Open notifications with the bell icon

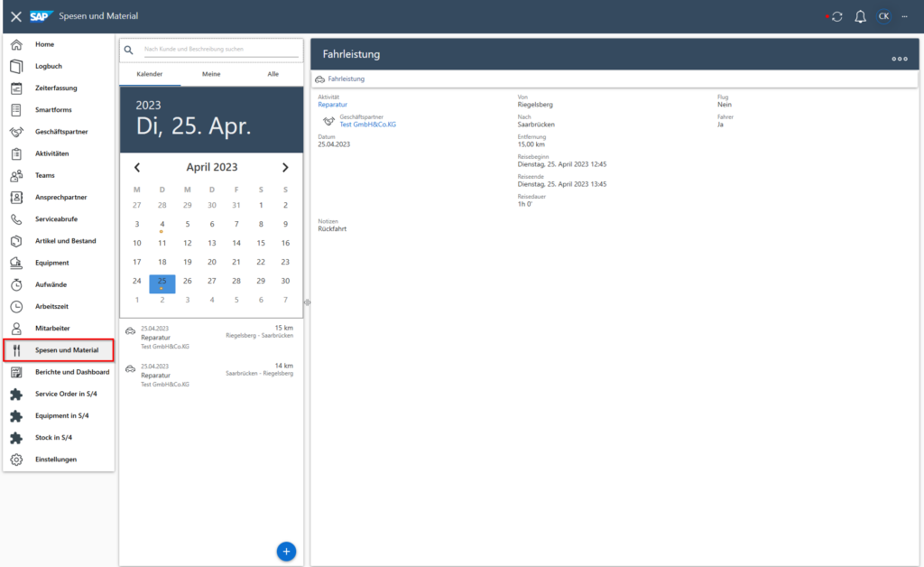(x=860, y=15)
